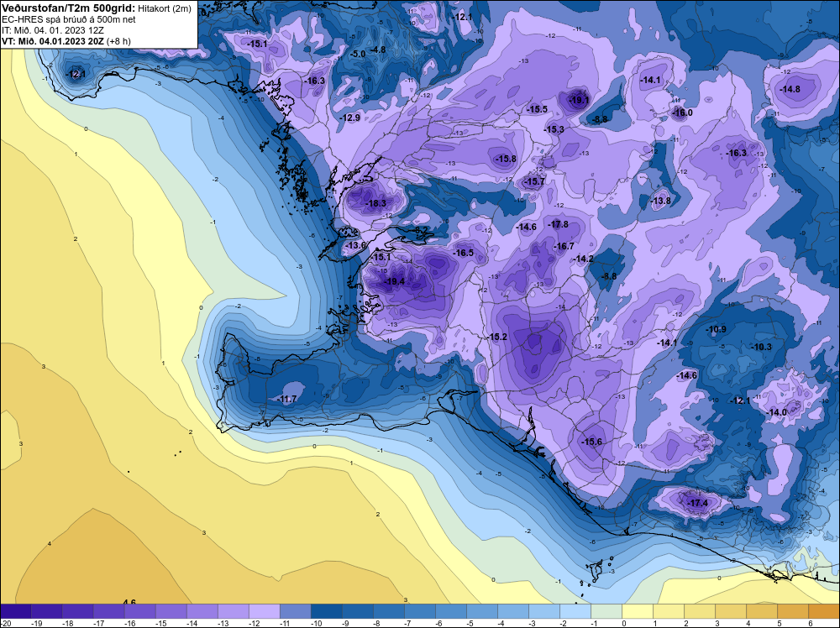Click the 6 value on the colour scale
Image resolution: width=840 pixels, height=628 pixels.
(x=811, y=624)
